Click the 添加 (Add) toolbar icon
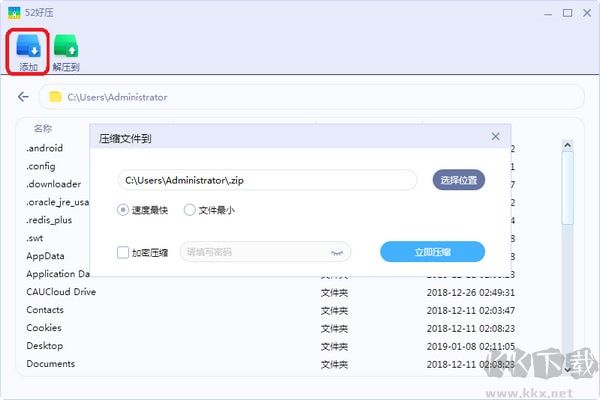600x400 pixels. 29,47
